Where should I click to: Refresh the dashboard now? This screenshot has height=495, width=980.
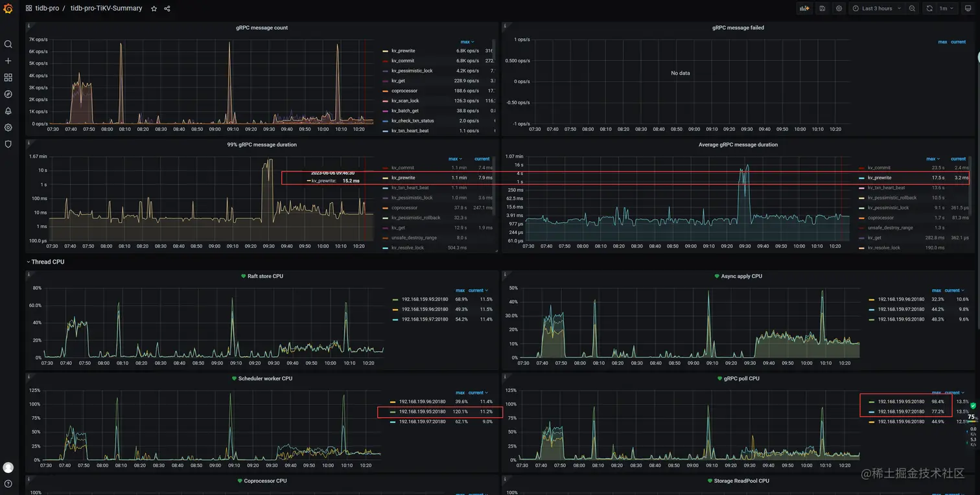tap(929, 8)
